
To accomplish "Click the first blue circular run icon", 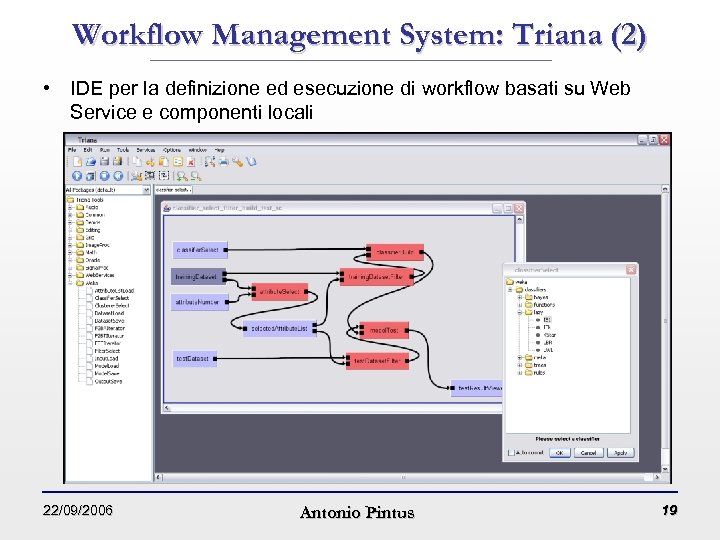I will [x=77, y=176].
